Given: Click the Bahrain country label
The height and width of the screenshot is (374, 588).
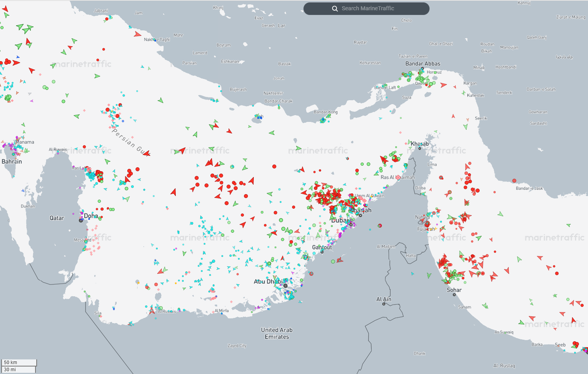Looking at the screenshot, I should coord(12,161).
